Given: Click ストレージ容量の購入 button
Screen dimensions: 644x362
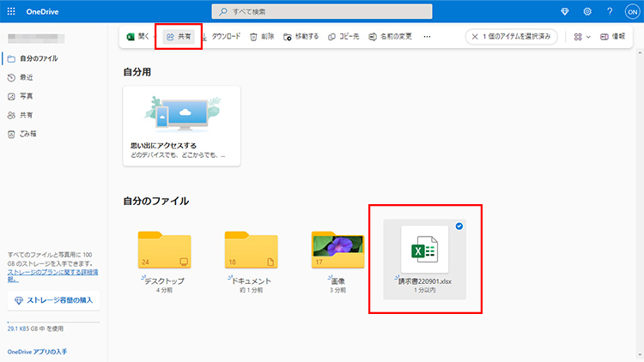Looking at the screenshot, I should click(x=54, y=300).
